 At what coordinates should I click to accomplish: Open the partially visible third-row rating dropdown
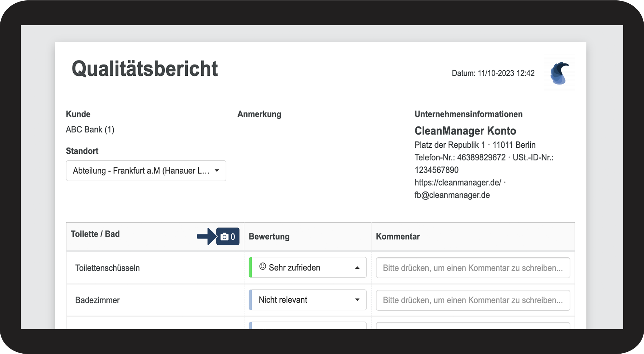click(308, 326)
